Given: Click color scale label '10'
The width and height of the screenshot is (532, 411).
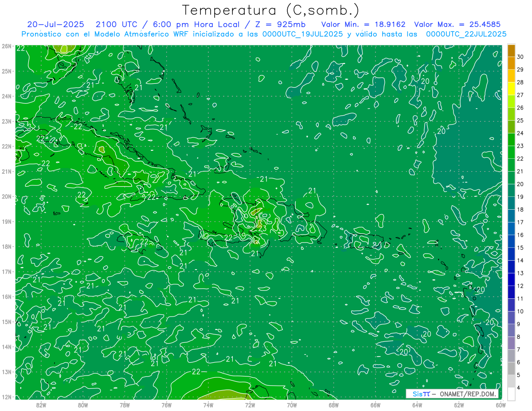Looking at the screenshot, I should tap(520, 311).
